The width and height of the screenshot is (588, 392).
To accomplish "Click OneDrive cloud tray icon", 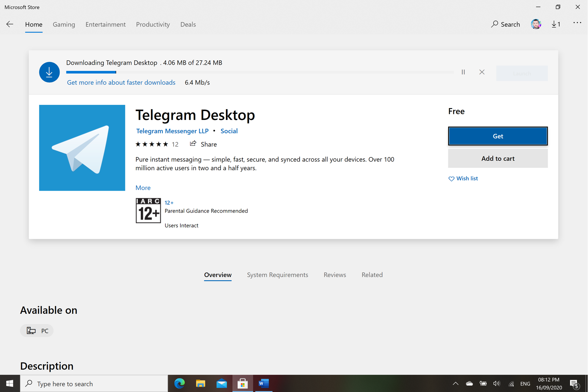I will [x=469, y=384].
